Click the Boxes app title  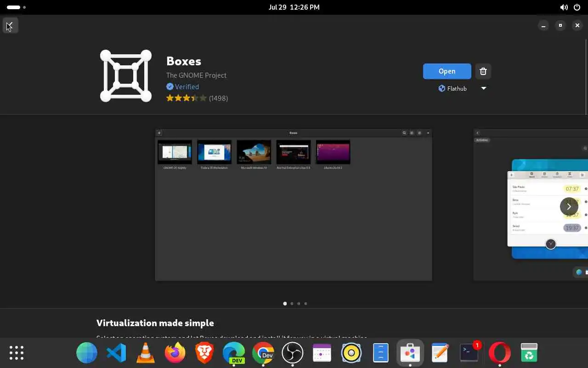tap(184, 61)
